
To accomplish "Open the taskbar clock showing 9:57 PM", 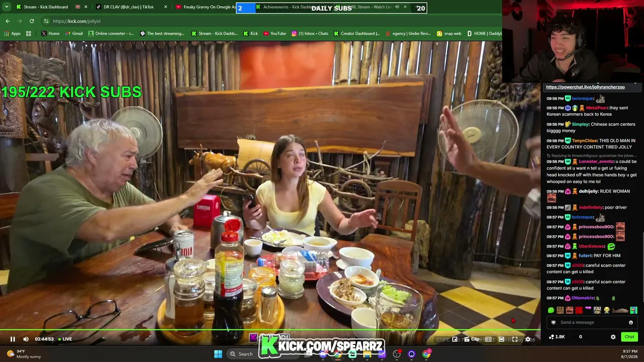I will click(629, 354).
